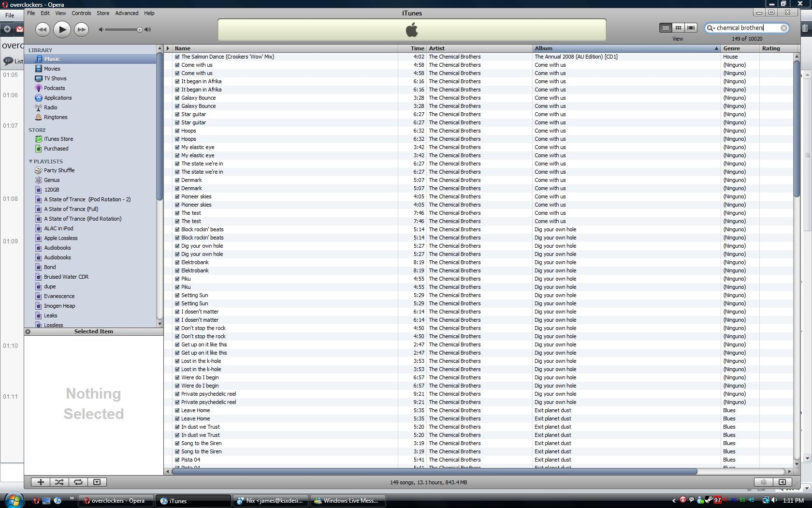Click the high volume speaker icon
This screenshot has height=508, width=812.
pos(148,30)
